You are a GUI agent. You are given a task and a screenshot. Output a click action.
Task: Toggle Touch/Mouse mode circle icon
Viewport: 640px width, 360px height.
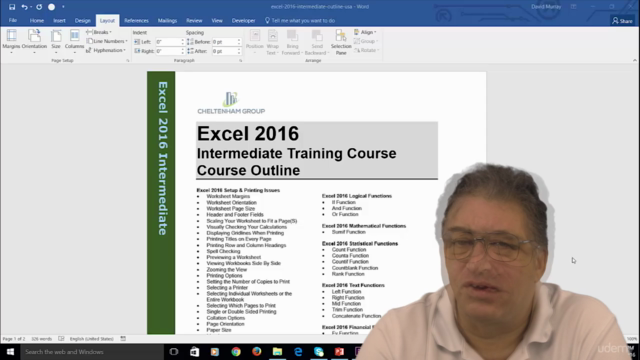click(x=51, y=7)
